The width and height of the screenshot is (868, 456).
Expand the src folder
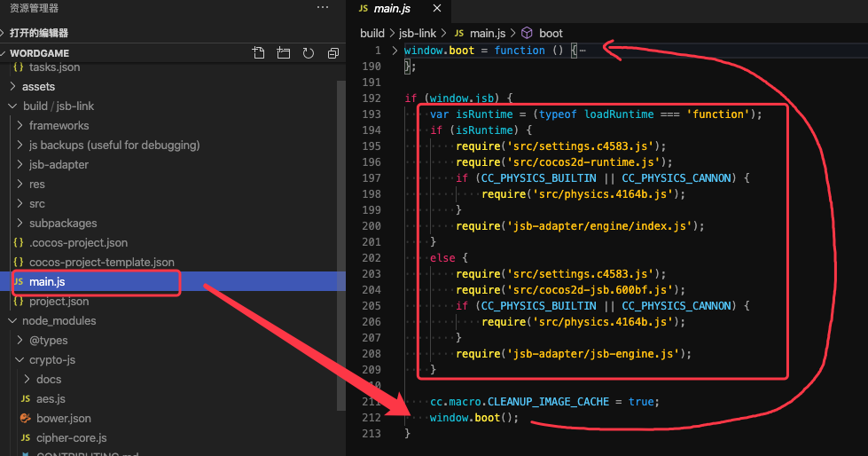36,203
